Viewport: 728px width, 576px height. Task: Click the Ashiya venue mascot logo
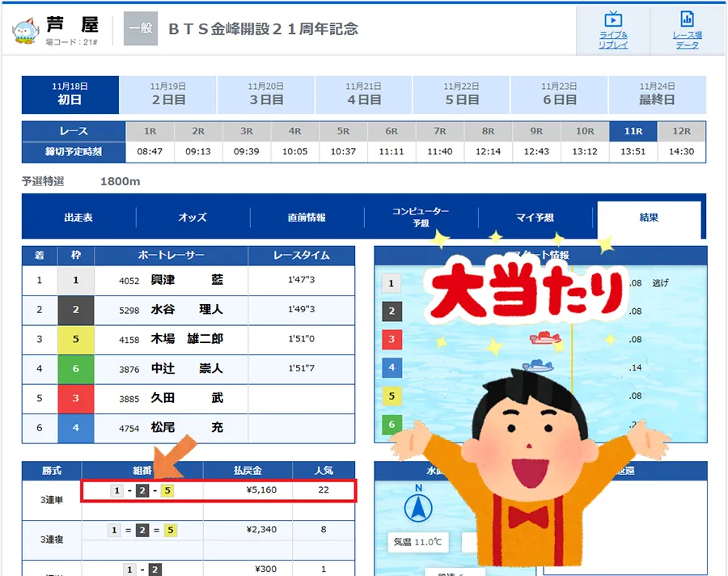click(x=25, y=30)
